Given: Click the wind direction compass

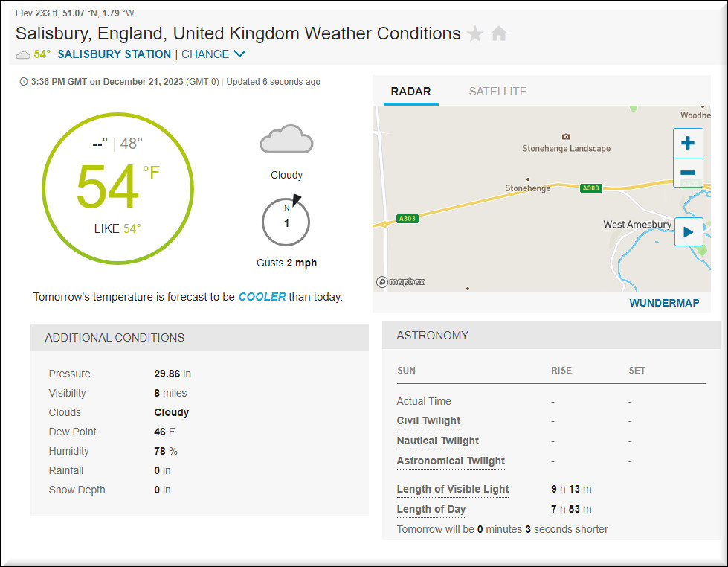Looking at the screenshot, I should 286,221.
